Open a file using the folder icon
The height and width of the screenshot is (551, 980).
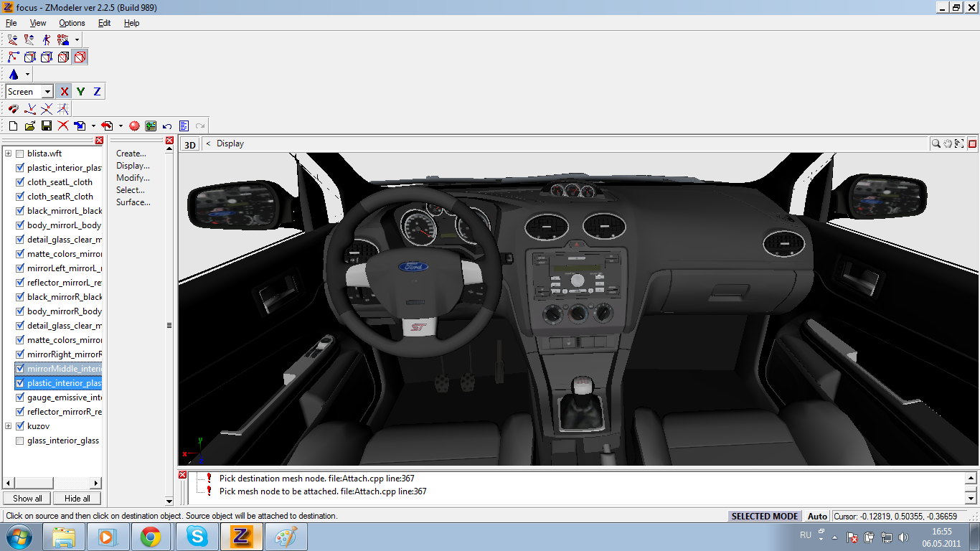coord(30,126)
